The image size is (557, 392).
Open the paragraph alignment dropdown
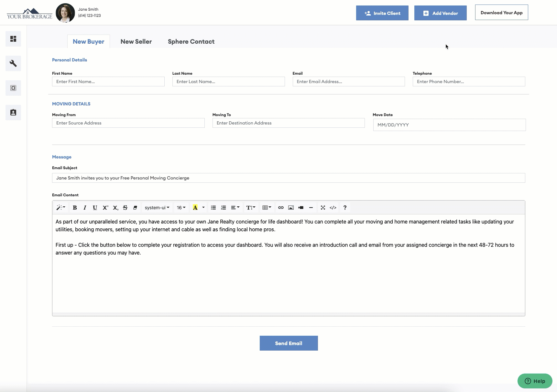coord(235,208)
